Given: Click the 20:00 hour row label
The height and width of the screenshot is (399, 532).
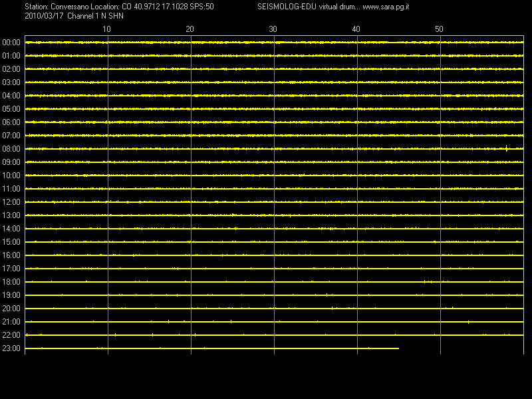Looking at the screenshot, I should (11, 309).
